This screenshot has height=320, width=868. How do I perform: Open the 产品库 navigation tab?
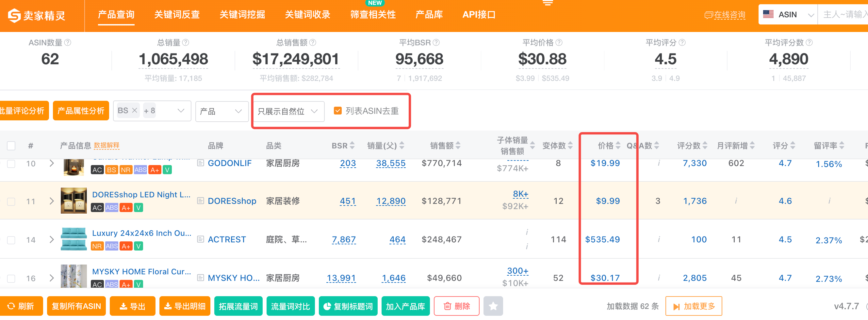429,15
